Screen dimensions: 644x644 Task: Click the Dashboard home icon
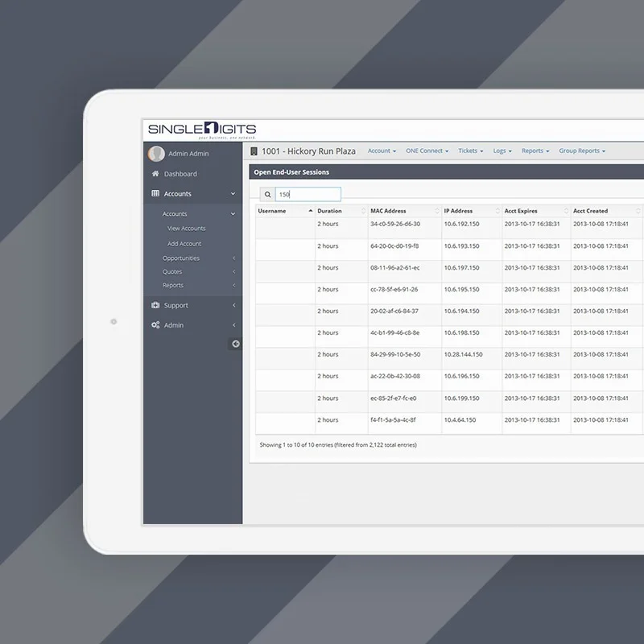[155, 174]
